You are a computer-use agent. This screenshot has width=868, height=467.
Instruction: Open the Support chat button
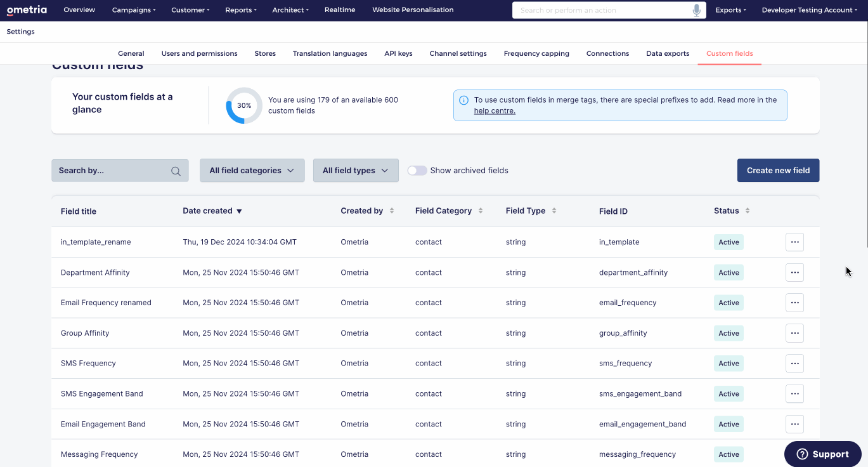(823, 454)
